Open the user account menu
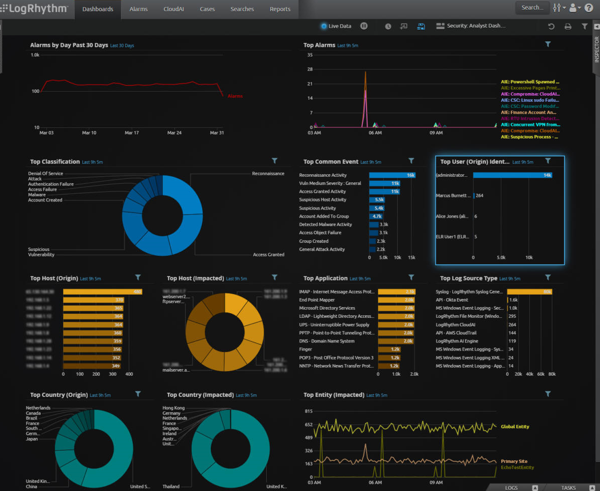601x491 pixels. tap(575, 8)
